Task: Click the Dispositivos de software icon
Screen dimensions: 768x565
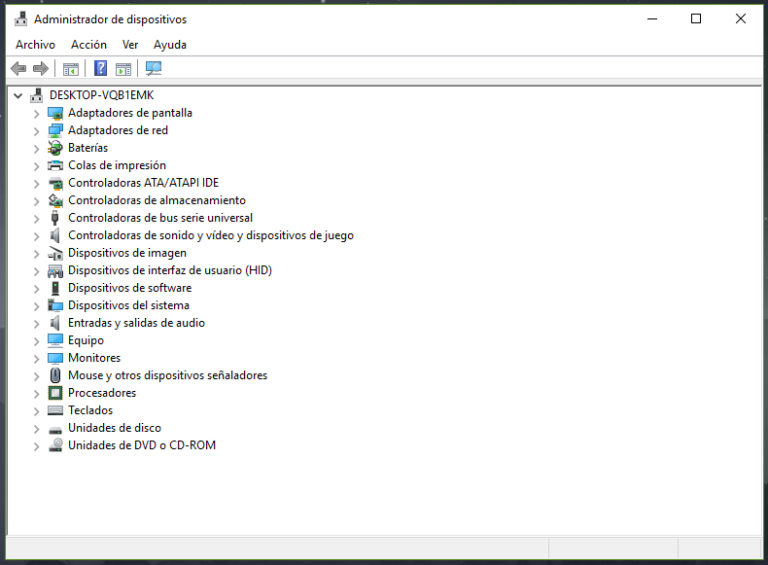Action: coord(55,288)
